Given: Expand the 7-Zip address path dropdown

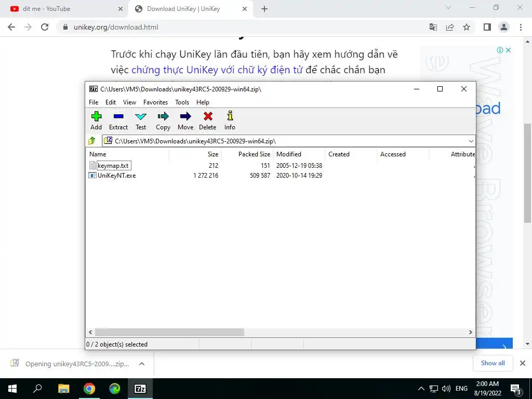Looking at the screenshot, I should pos(471,141).
